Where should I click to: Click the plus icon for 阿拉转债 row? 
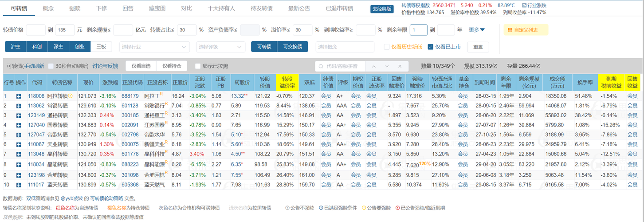click(x=19, y=96)
